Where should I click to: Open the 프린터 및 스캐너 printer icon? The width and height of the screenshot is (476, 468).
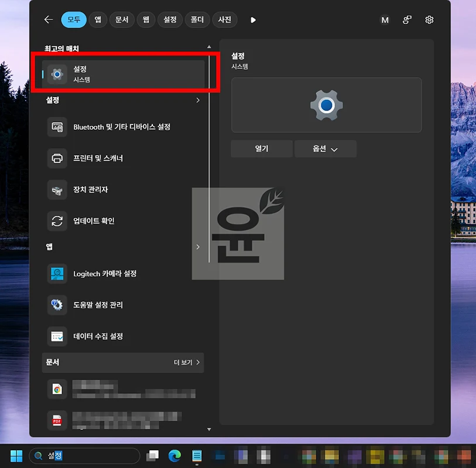(57, 158)
